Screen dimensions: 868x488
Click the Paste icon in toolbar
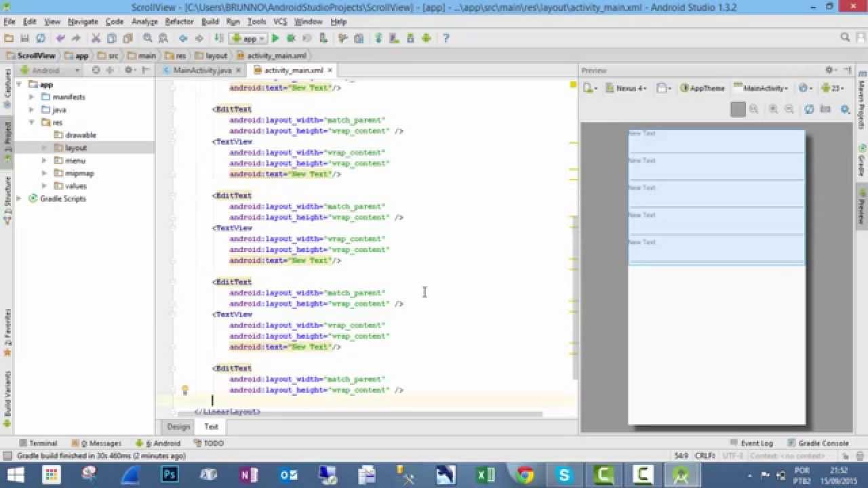click(x=127, y=39)
